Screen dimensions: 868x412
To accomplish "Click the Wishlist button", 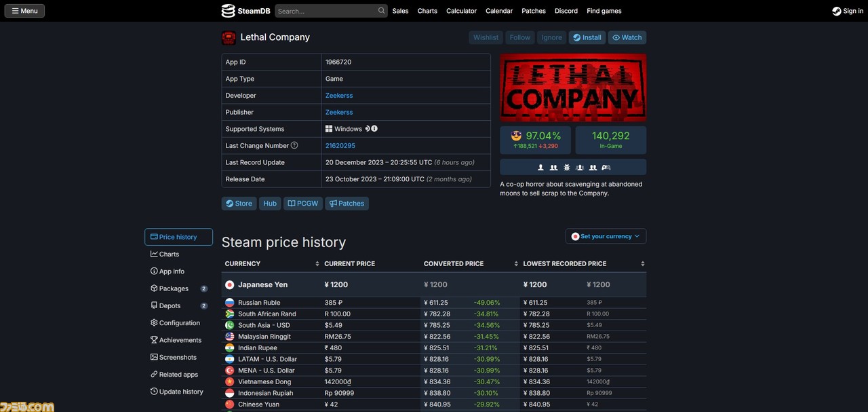I will [486, 37].
